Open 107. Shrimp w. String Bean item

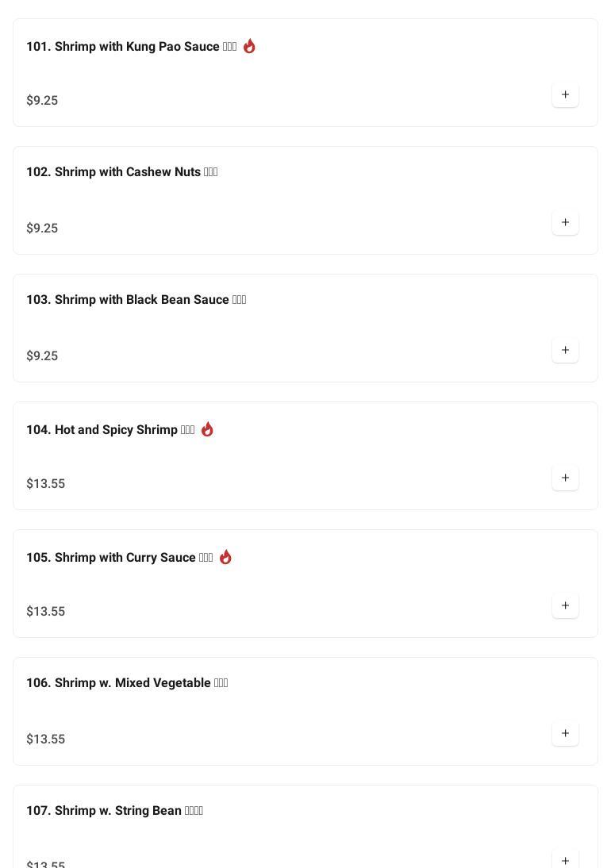click(x=114, y=811)
